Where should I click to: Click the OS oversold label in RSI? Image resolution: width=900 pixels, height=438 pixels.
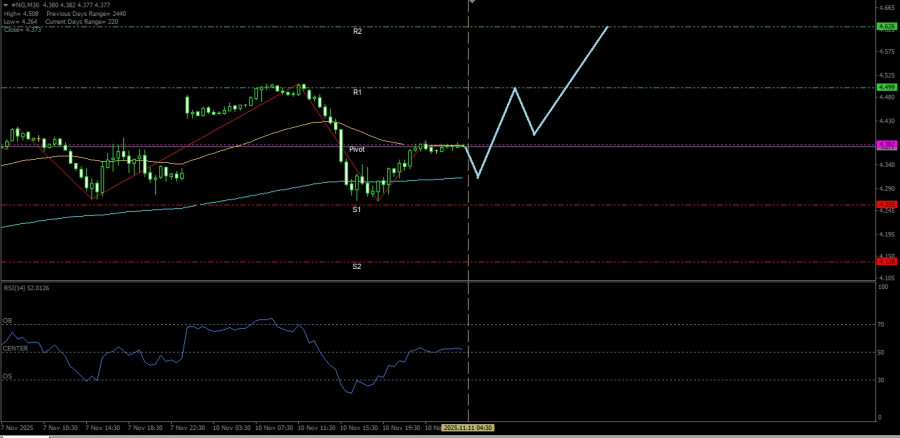click(x=8, y=376)
